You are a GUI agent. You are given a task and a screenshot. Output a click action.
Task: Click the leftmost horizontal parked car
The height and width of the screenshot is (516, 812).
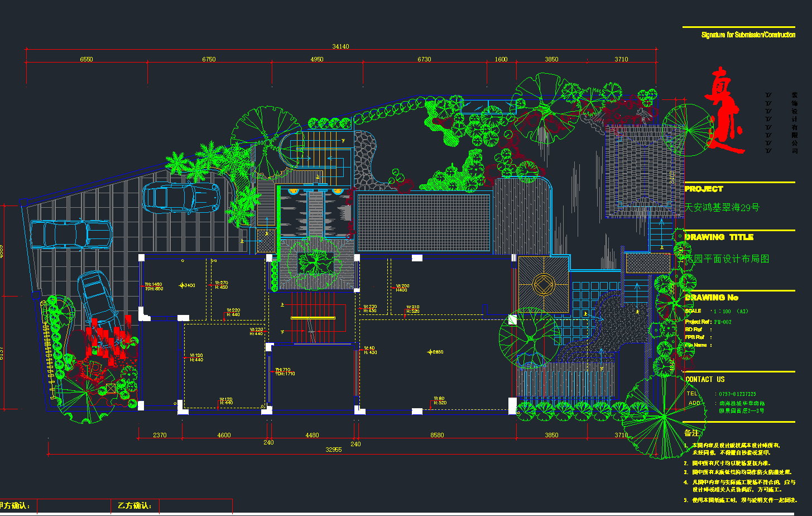point(71,234)
